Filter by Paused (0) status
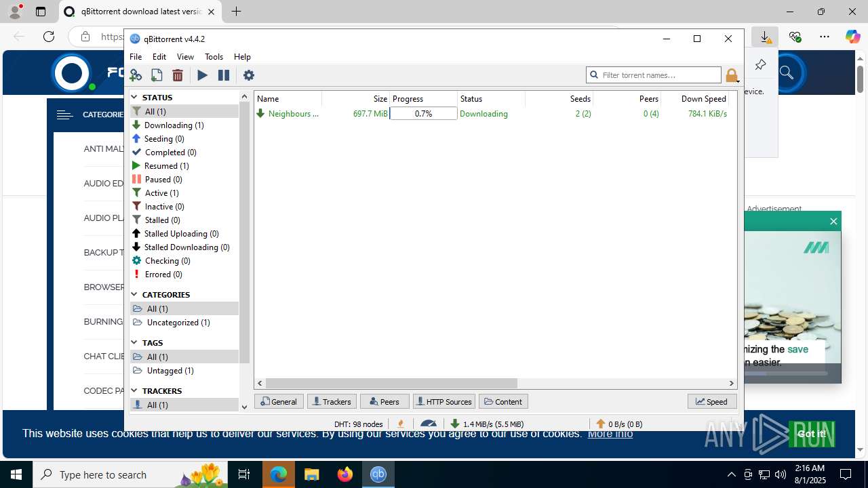 pyautogui.click(x=184, y=179)
